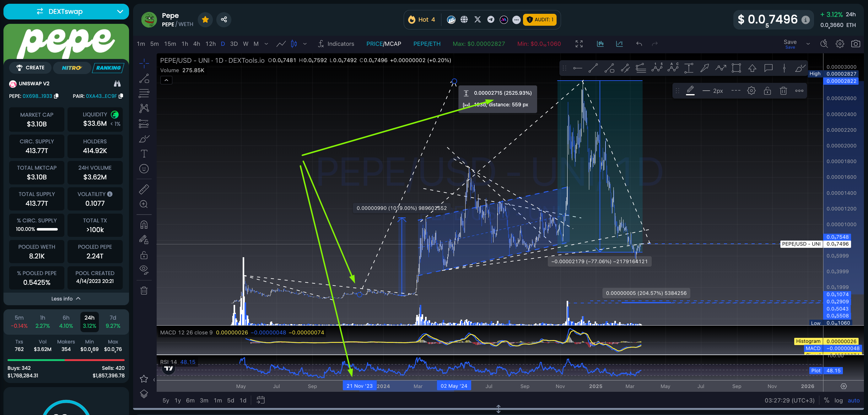Viewport: 868px width, 415px height.
Task: Select the info line tool in floating toolbar
Action: coord(609,68)
